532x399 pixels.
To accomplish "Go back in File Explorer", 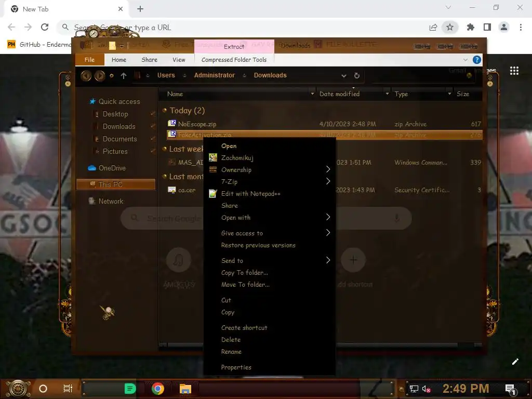I will (86, 75).
